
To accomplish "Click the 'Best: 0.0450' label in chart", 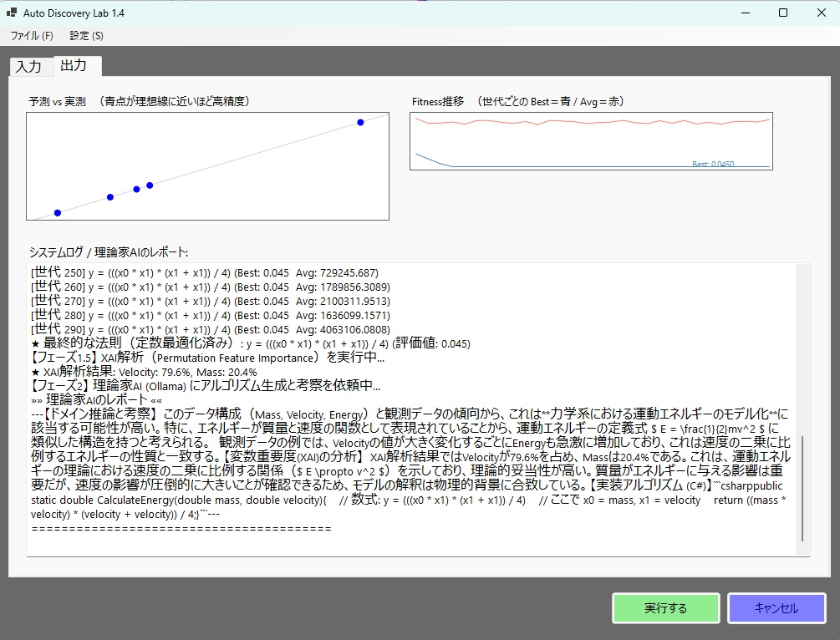I will coord(713,164).
